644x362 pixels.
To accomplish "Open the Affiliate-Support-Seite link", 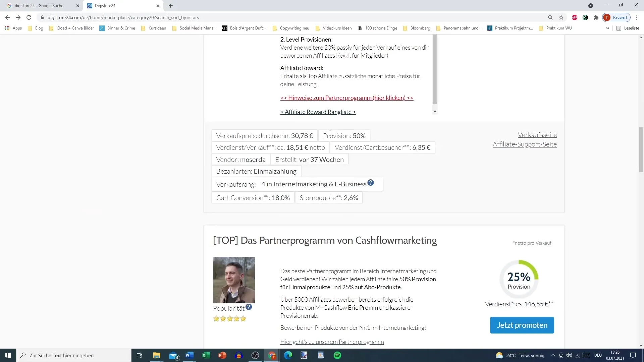I will click(525, 144).
